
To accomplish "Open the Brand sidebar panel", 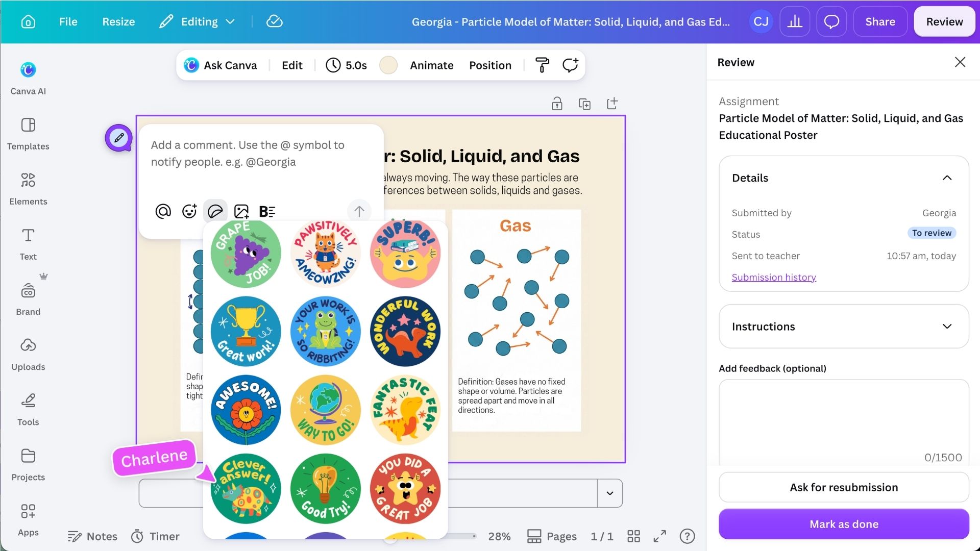I will (x=28, y=299).
